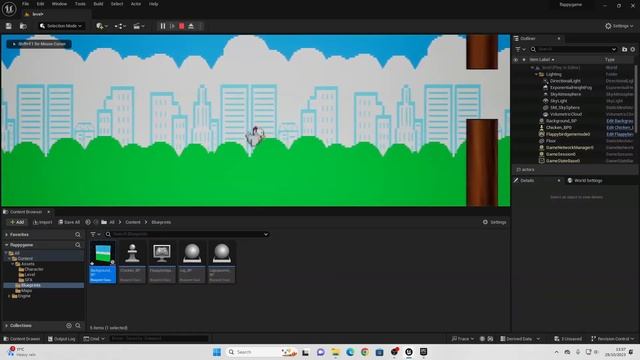The image size is (640, 360).
Task: Stop the play session with red square
Action: pos(182,26)
